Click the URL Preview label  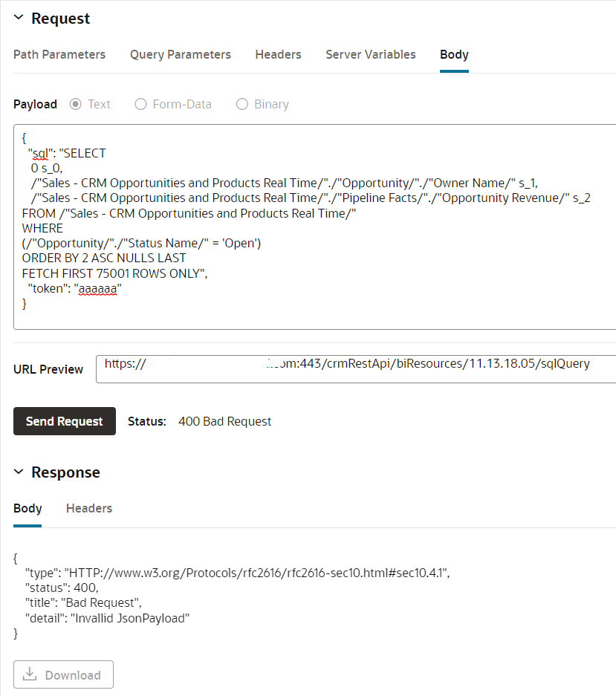[48, 369]
